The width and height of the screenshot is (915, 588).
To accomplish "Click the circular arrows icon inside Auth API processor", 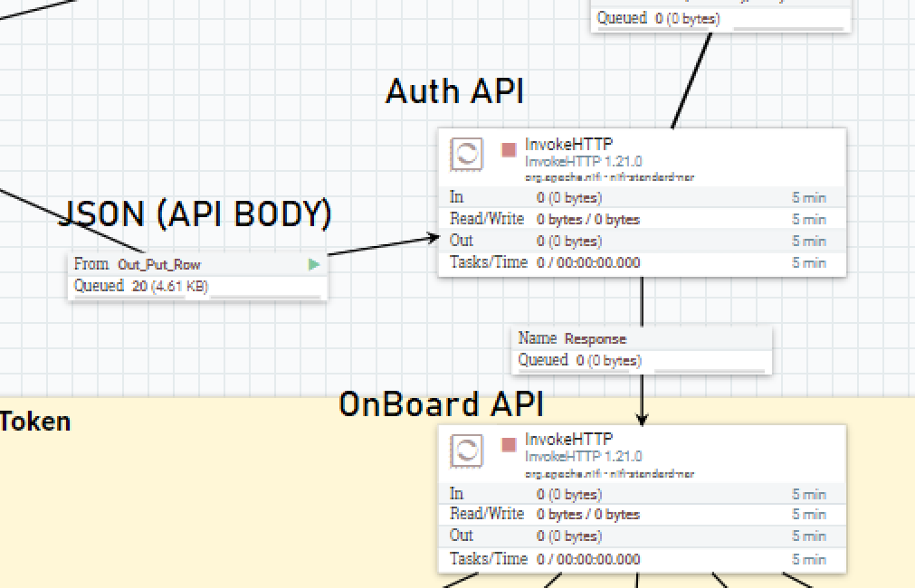I will pyautogui.click(x=465, y=154).
